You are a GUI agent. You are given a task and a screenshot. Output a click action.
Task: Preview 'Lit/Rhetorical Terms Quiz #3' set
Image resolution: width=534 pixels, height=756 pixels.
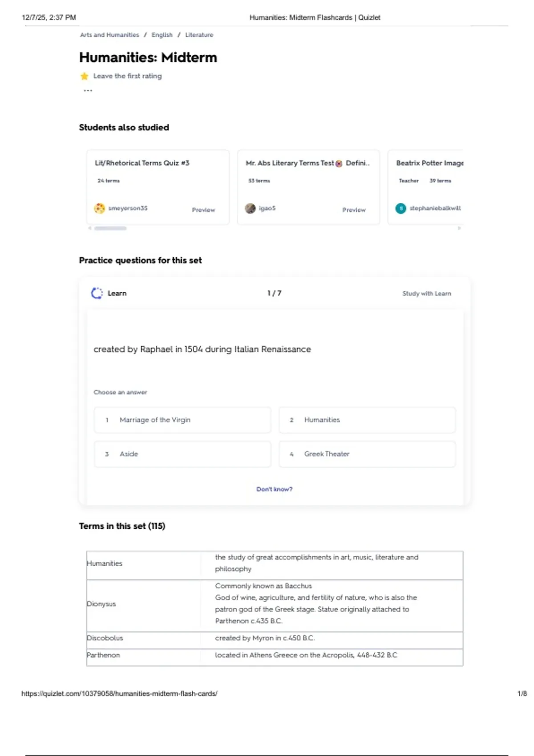(203, 210)
